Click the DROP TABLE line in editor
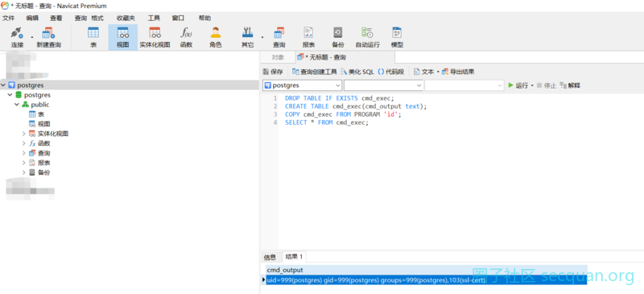The height and width of the screenshot is (294, 644). pos(339,98)
